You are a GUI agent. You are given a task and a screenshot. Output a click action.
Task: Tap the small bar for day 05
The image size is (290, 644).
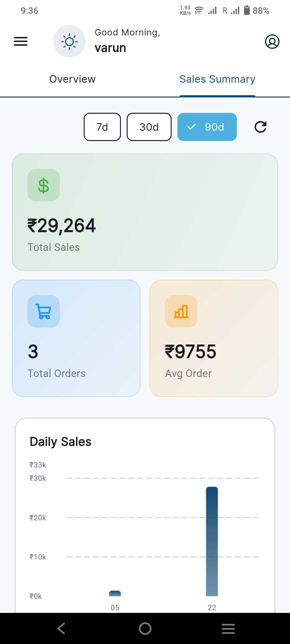click(x=115, y=593)
